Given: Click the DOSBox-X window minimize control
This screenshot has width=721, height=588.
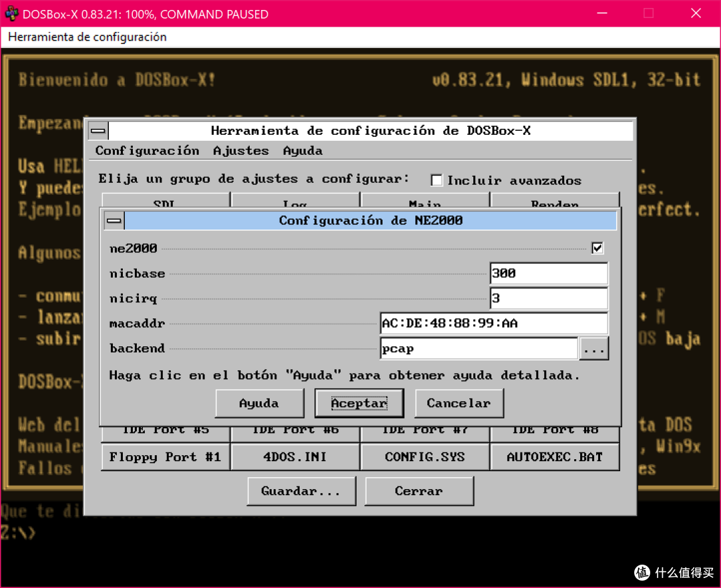Looking at the screenshot, I should click(602, 13).
